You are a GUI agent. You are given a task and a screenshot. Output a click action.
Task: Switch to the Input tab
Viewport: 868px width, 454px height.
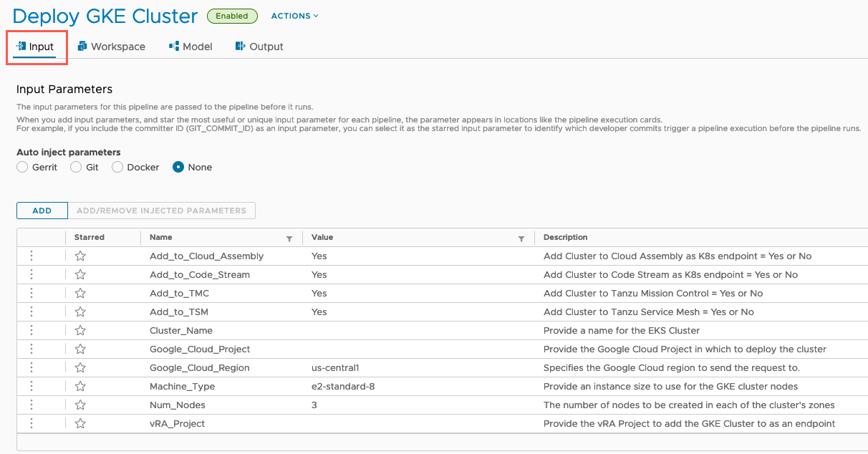point(35,47)
